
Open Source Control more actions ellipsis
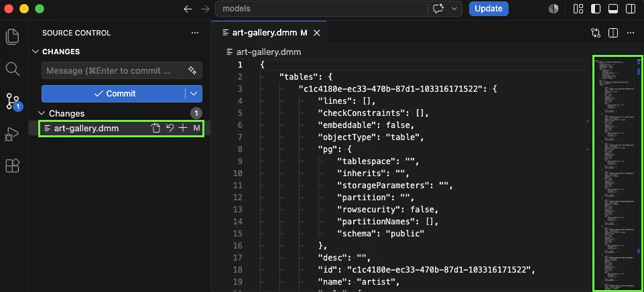pos(195,33)
